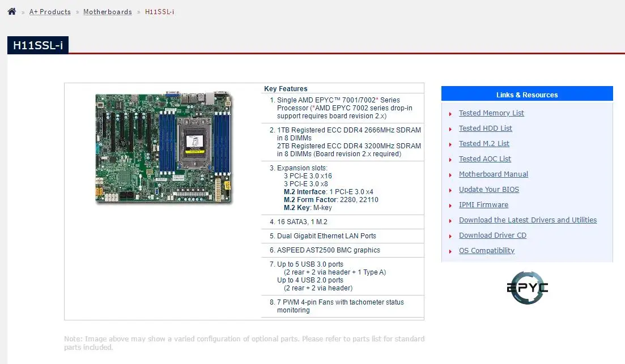Open the OS Compatibility link
Image resolution: width=625 pixels, height=364 pixels.
pos(487,251)
